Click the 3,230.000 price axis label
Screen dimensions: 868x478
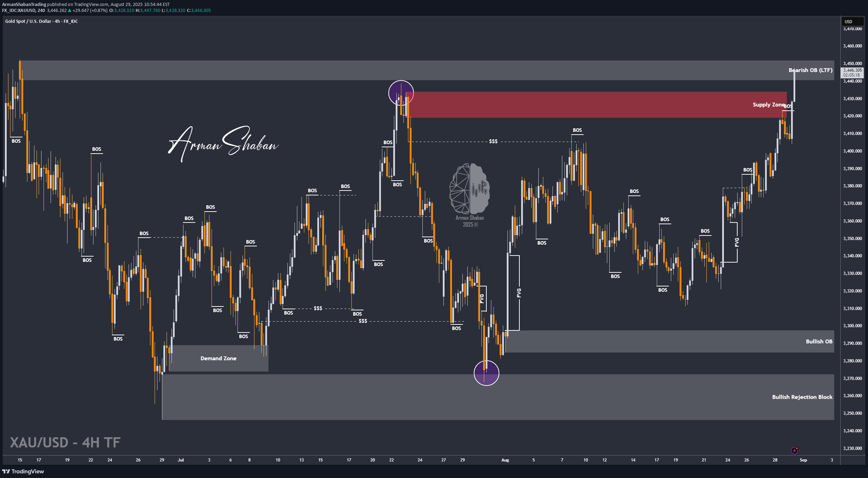(853, 448)
